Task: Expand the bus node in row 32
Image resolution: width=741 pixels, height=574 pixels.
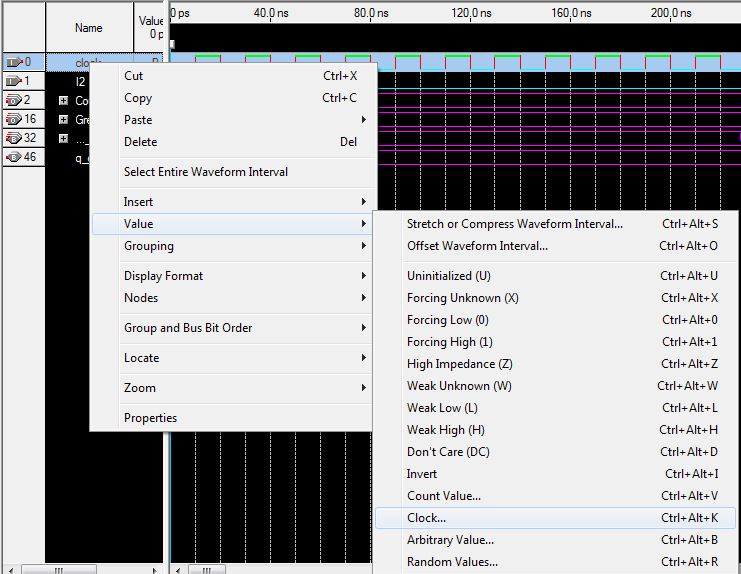Action: [x=63, y=139]
